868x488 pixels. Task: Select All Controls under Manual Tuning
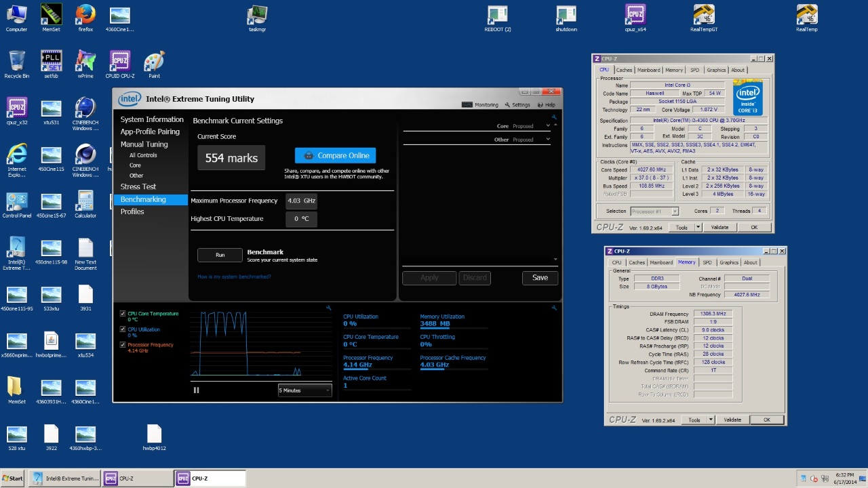[x=143, y=155]
